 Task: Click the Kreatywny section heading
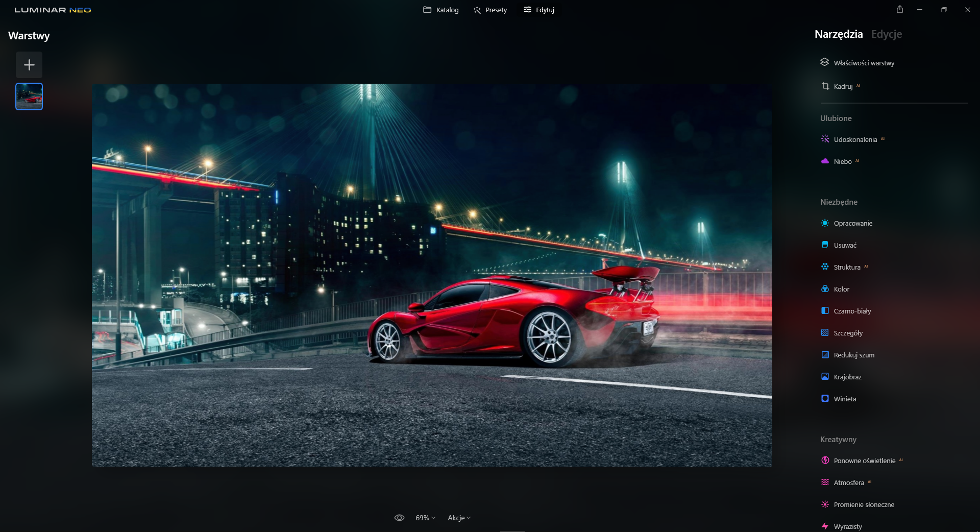click(x=838, y=439)
